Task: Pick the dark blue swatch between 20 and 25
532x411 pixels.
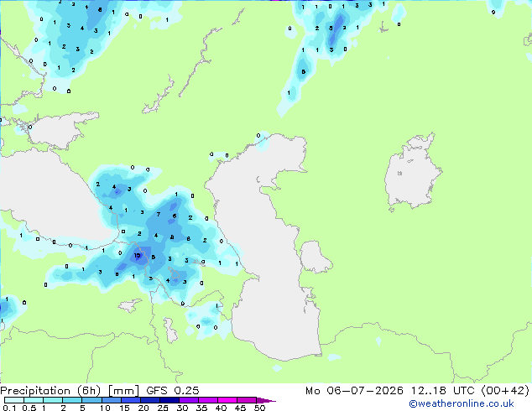Action: 150,400
